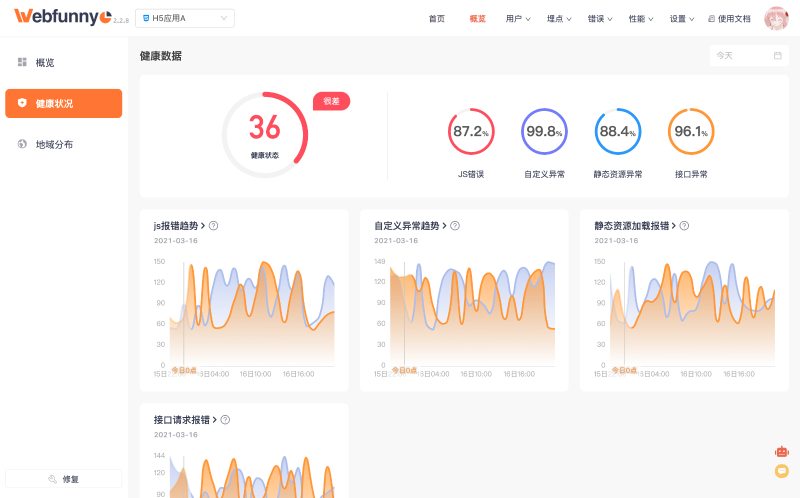800x498 pixels.
Task: Select 概览 in the sidebar
Action: 63,62
